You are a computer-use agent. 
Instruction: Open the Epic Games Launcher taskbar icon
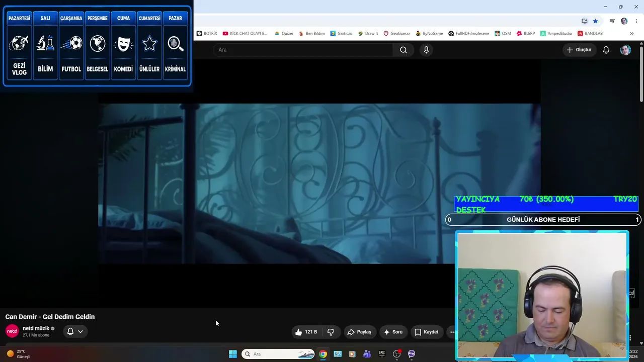382,354
